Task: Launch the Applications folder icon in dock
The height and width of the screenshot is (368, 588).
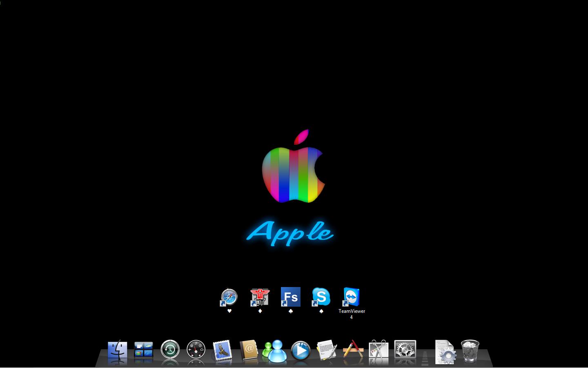Action: pos(353,350)
